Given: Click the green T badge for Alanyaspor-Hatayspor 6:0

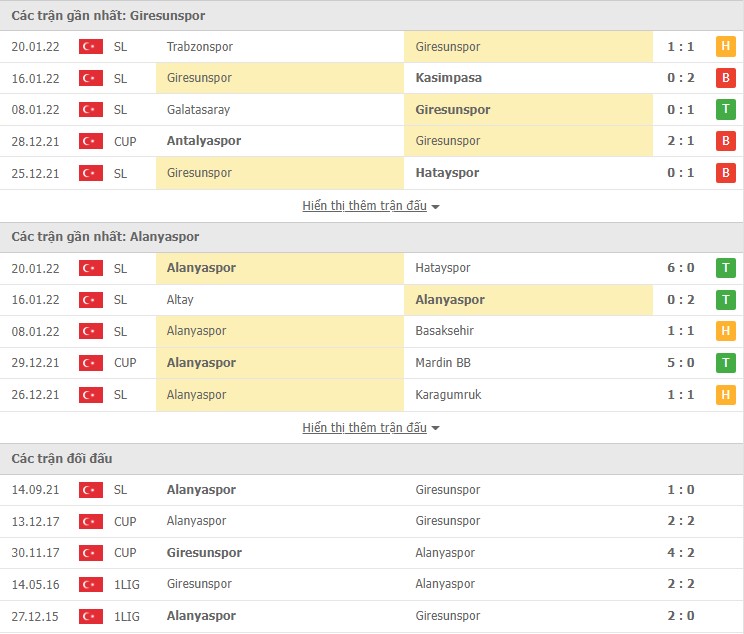Looking at the screenshot, I should click(725, 268).
